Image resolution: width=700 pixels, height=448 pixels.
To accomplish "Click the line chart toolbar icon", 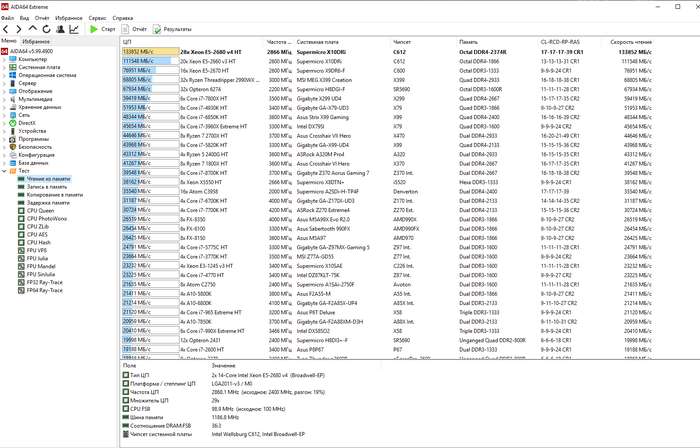I will coord(74,29).
